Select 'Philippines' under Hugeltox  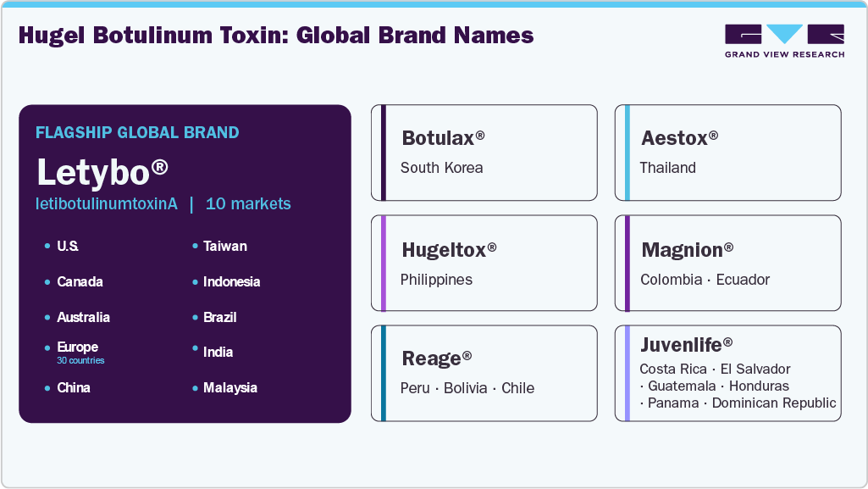(436, 280)
